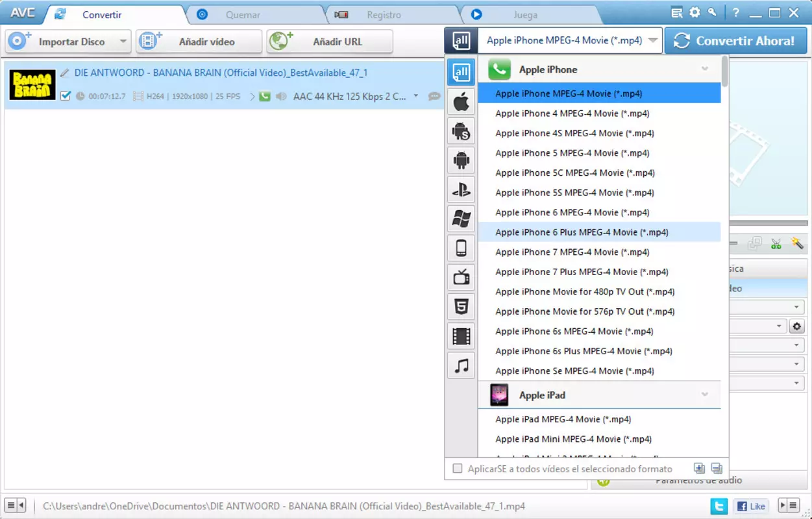This screenshot has height=519, width=812.
Task: Show all formats via the 'all' sidebar icon
Action: pos(461,72)
